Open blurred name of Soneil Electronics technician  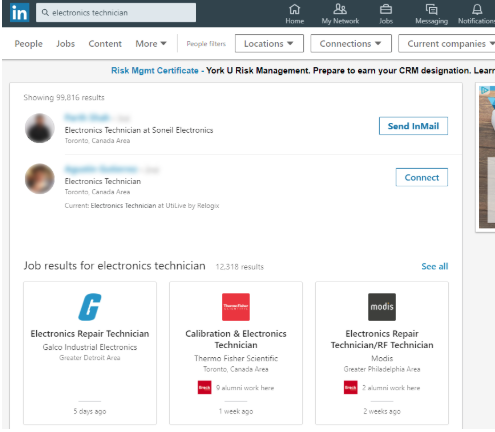(x=87, y=117)
